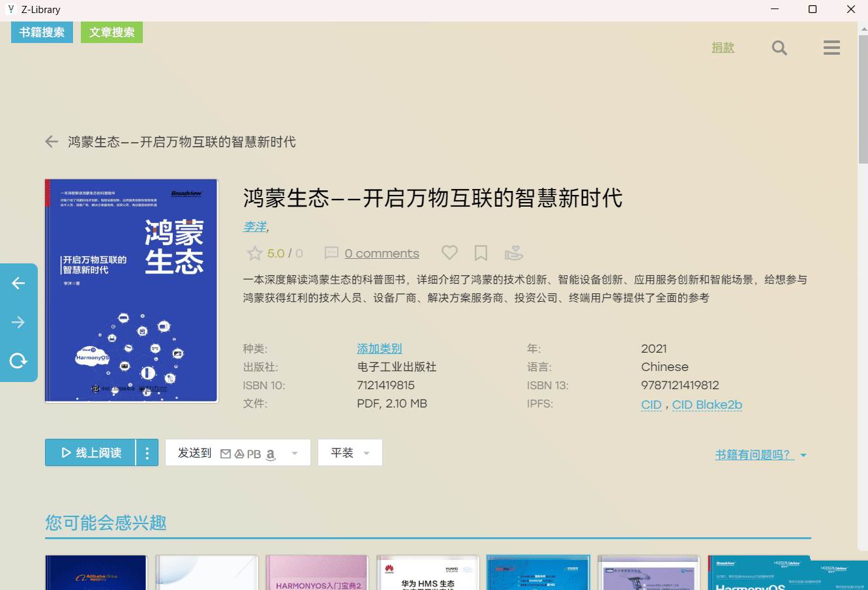The height and width of the screenshot is (590, 868).
Task: Select the Google Drive icon in 发送到
Action: pyautogui.click(x=241, y=452)
